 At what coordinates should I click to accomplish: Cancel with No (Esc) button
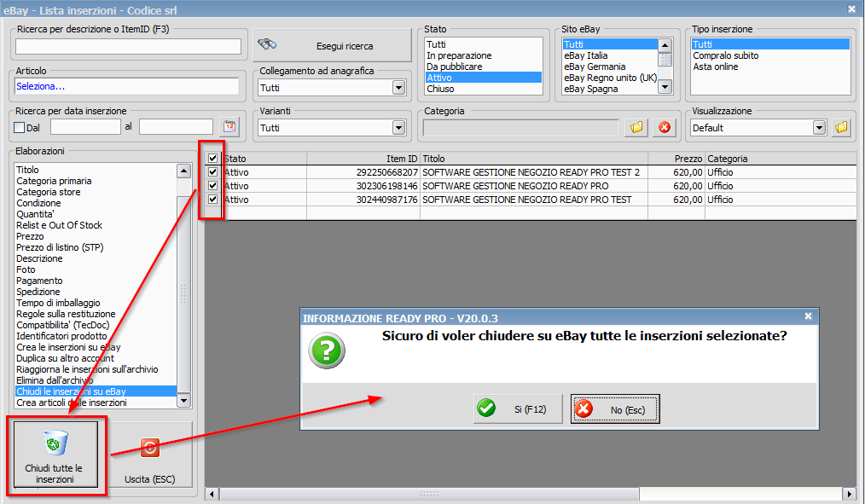coord(615,409)
